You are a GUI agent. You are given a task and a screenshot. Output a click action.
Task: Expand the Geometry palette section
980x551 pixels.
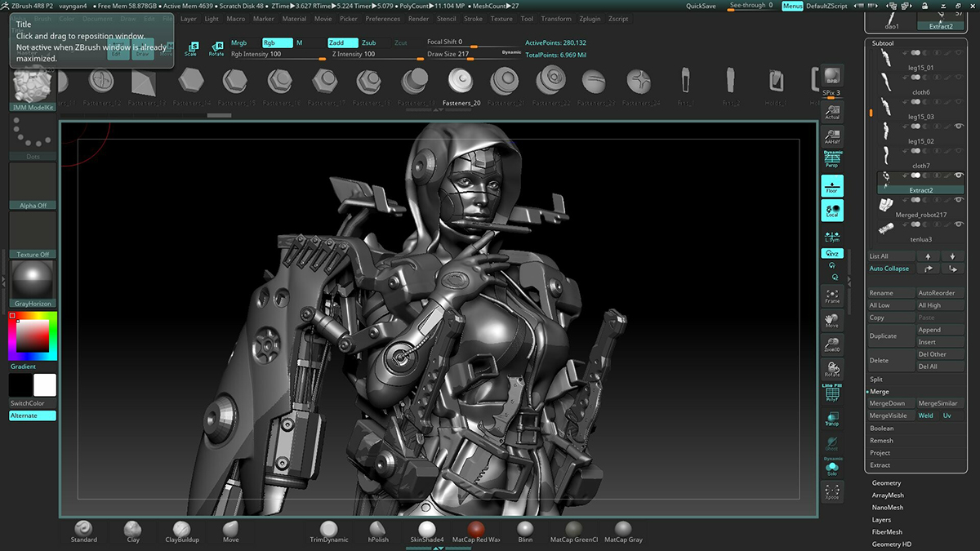pos(886,483)
